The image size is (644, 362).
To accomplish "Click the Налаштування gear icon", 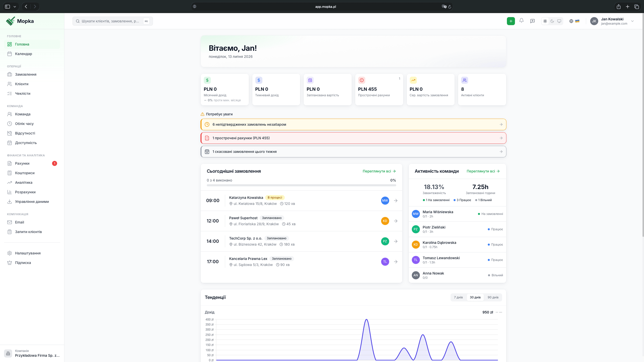I will 10,253.
